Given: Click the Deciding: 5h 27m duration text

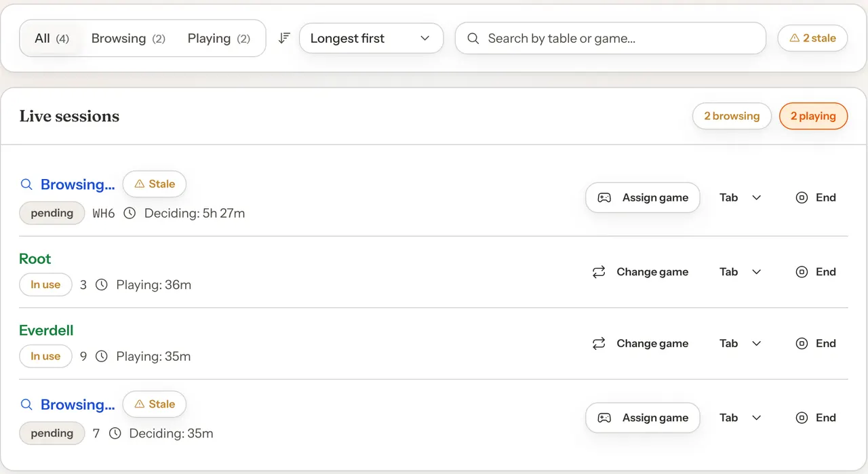Looking at the screenshot, I should pyautogui.click(x=195, y=214).
